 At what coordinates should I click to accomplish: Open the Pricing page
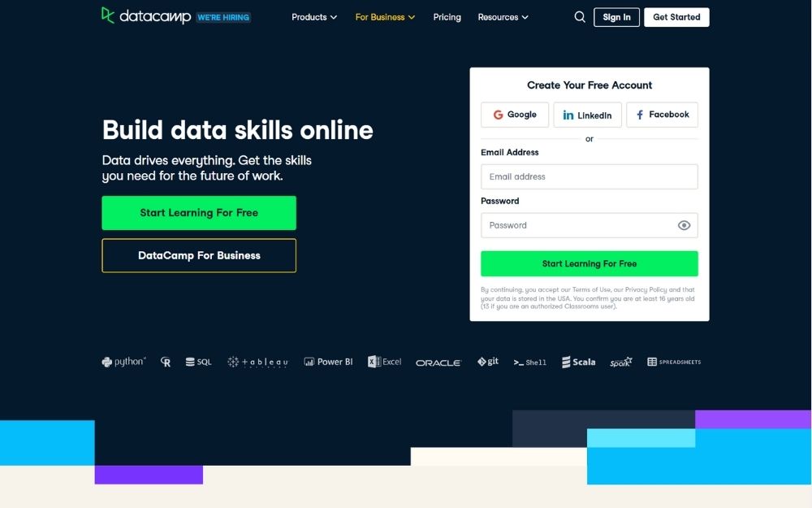447,17
